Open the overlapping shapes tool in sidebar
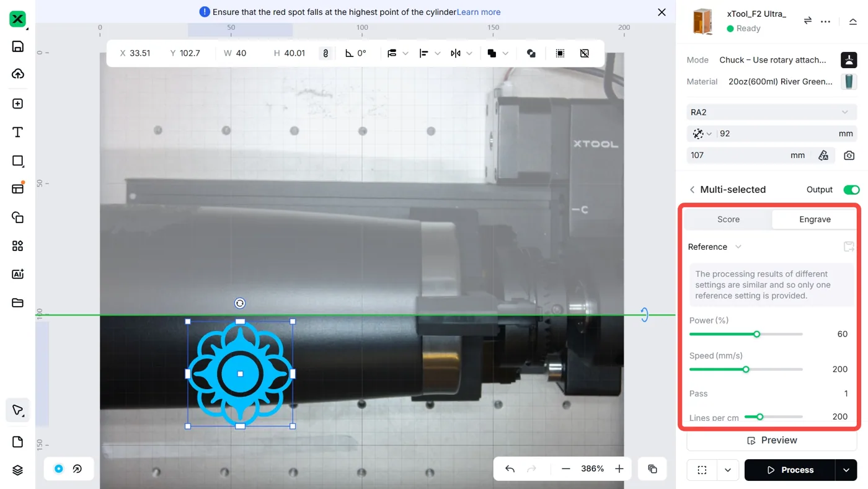Screen dimensions: 868x489 pos(17,217)
